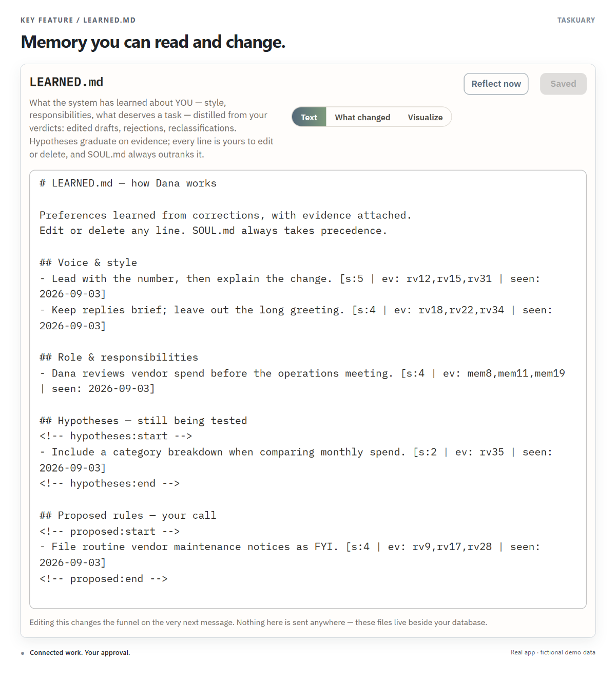Click the LEARNED.md panel heading
Viewport: 616px width, 677px height.
coord(66,82)
